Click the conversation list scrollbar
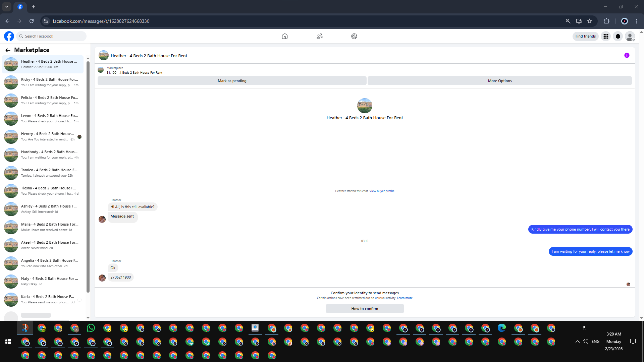 (88, 176)
